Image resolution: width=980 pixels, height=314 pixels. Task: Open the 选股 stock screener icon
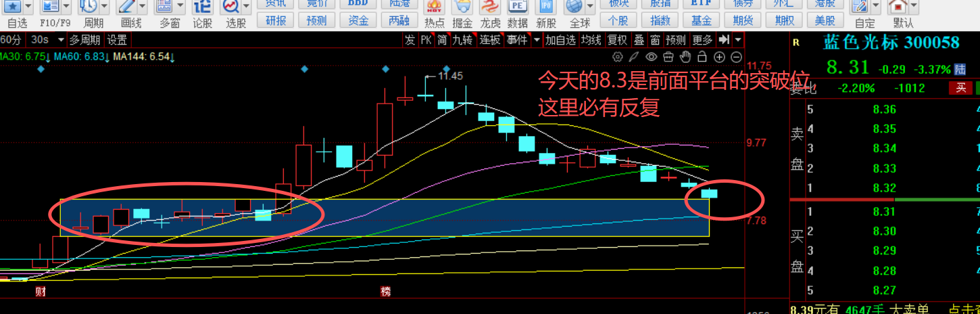[x=231, y=6]
